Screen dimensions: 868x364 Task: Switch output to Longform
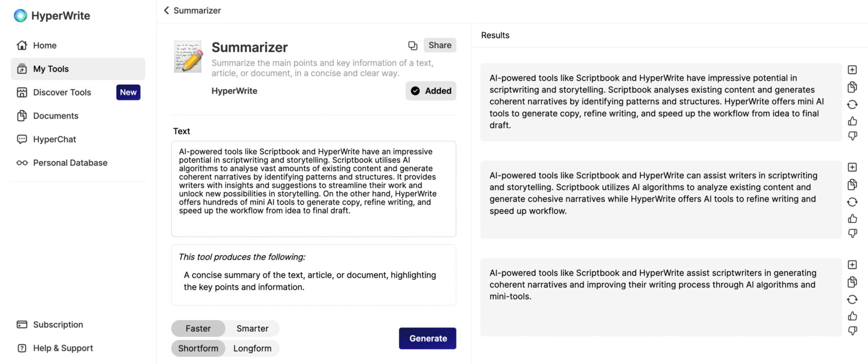(x=252, y=348)
